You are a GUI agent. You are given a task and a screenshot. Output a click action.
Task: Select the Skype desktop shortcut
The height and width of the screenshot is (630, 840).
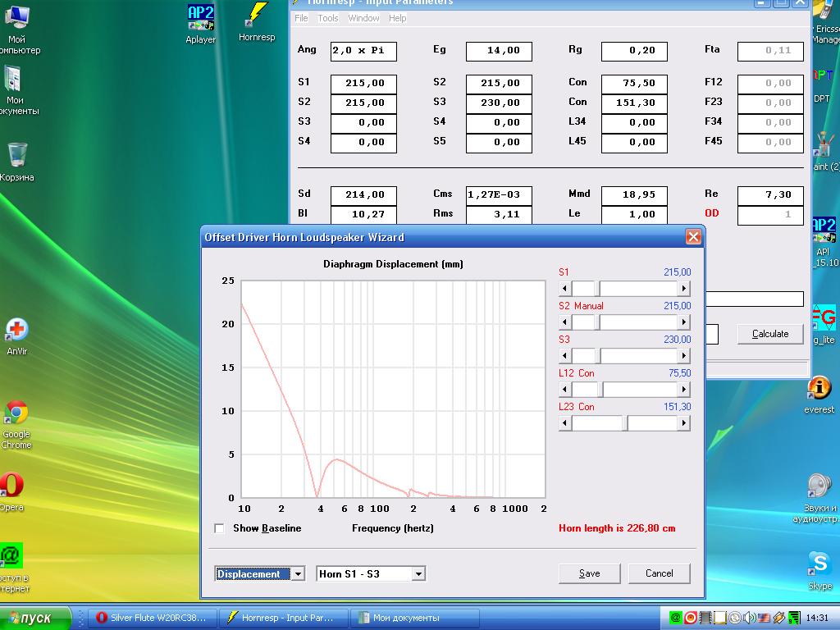click(x=820, y=571)
